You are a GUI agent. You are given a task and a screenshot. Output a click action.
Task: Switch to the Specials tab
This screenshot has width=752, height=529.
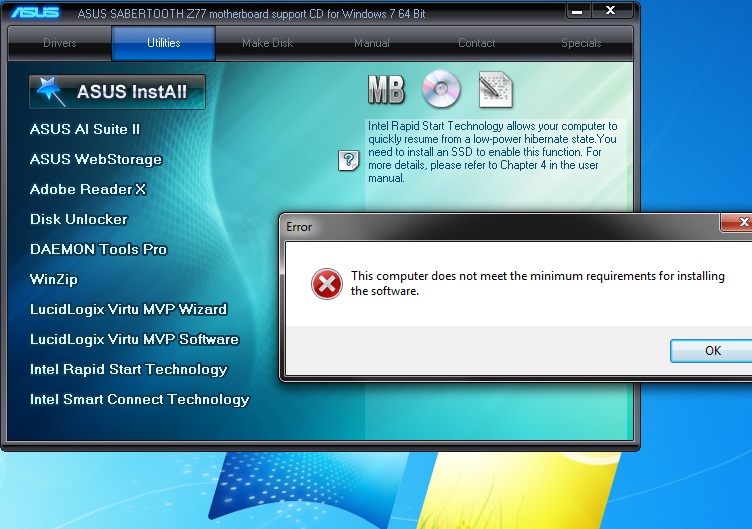[x=581, y=43]
